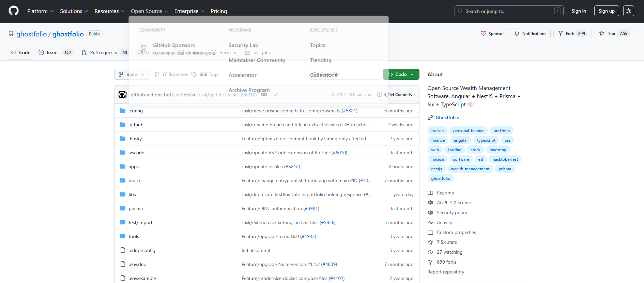Open the Pull requests tab
Viewport: 644px width, 283px height.
point(104,52)
